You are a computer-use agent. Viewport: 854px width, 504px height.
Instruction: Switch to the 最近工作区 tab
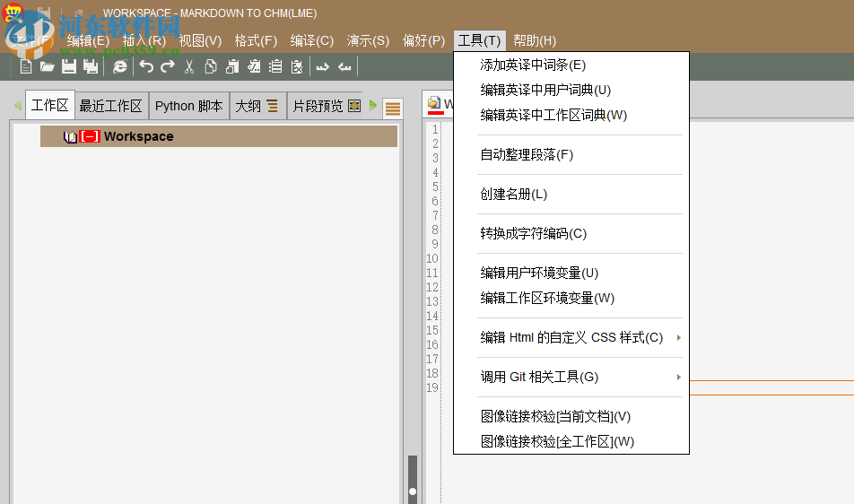tap(110, 106)
